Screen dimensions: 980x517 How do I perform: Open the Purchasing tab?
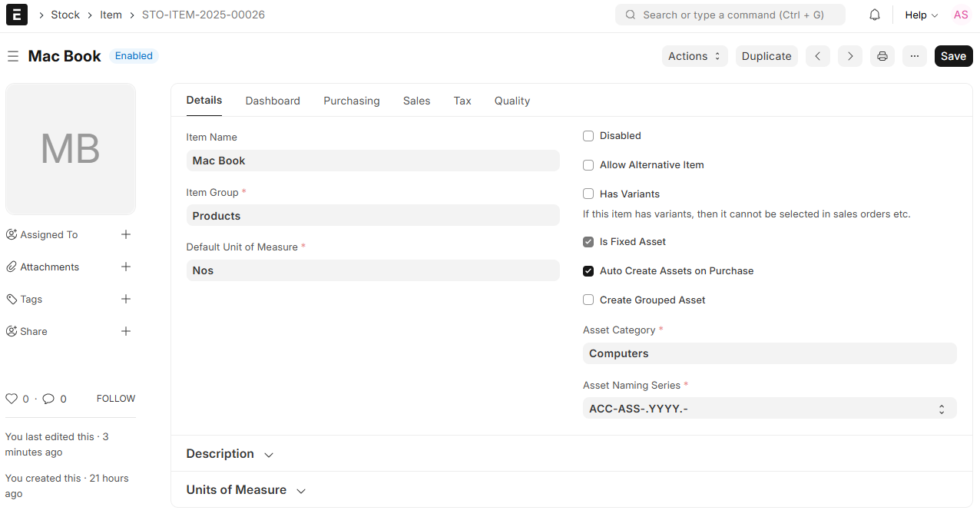tap(352, 101)
